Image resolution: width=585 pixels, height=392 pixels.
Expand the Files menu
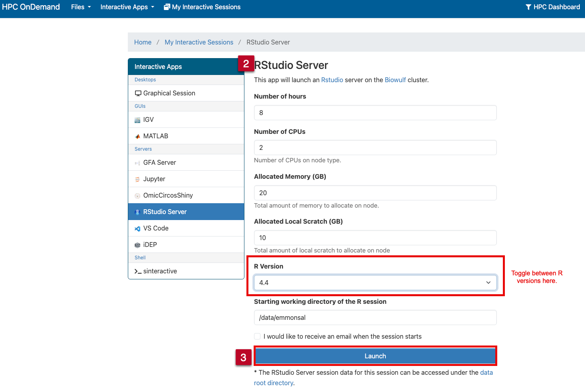pos(81,7)
